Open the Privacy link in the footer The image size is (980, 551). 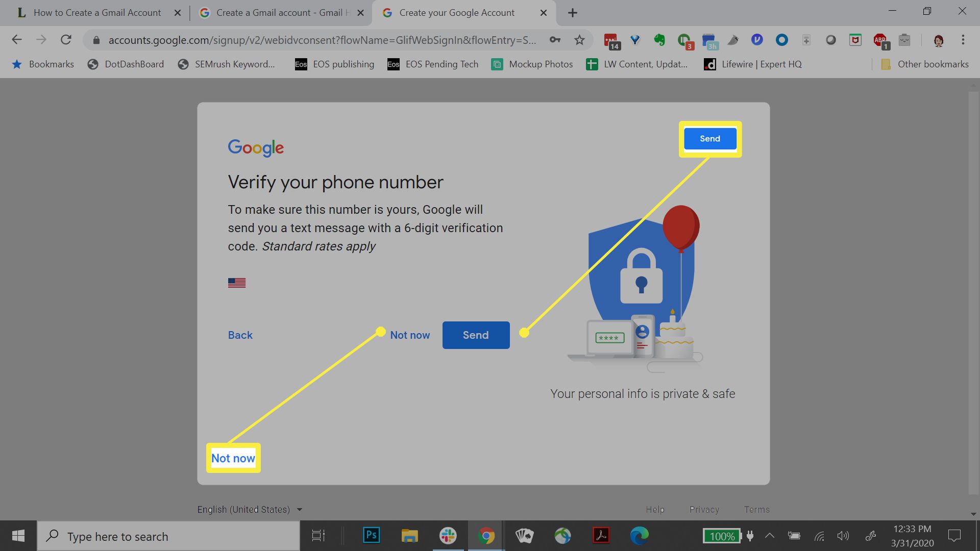pos(704,510)
